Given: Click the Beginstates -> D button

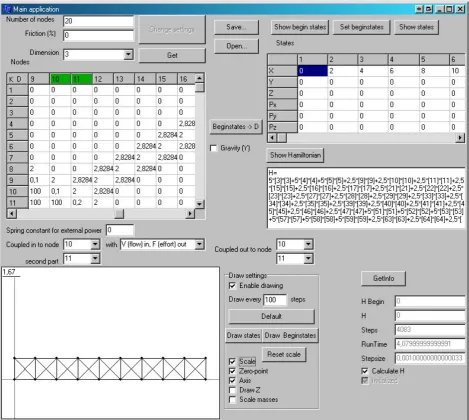Looking at the screenshot, I should pyautogui.click(x=236, y=127).
